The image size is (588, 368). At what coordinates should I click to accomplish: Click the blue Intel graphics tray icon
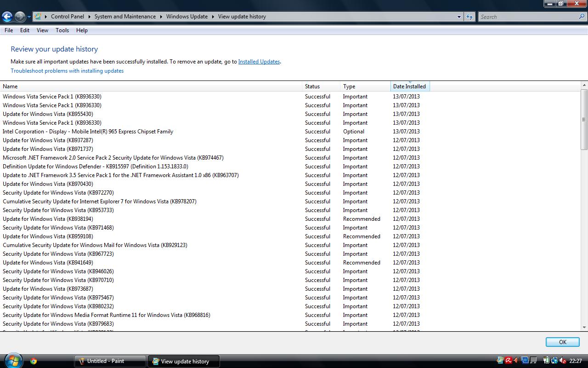(x=525, y=361)
